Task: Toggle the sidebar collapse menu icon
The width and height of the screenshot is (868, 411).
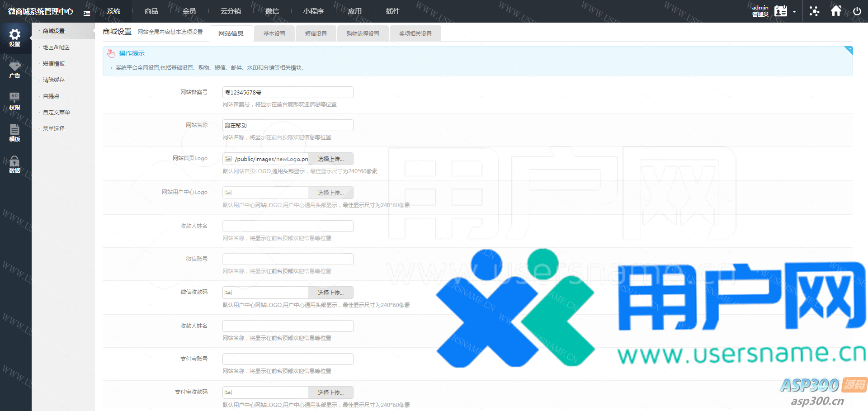Action: click(87, 13)
